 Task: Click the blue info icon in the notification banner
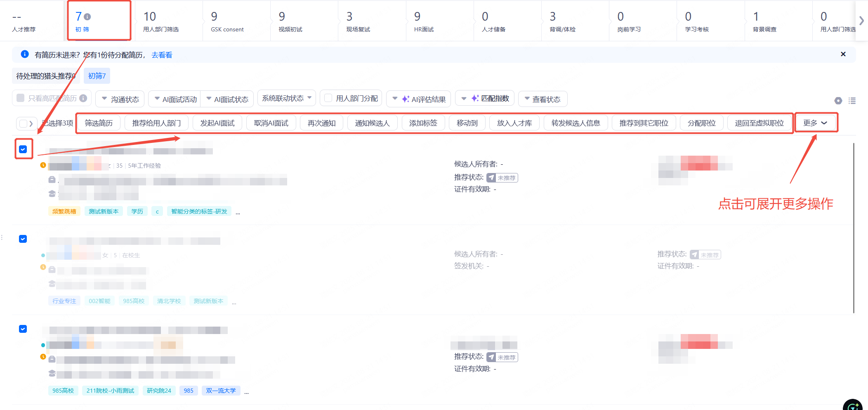click(25, 54)
